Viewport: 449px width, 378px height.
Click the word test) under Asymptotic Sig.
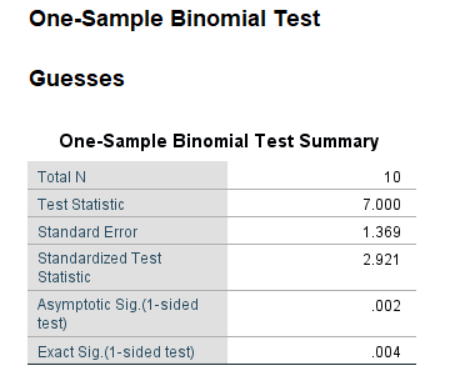[x=52, y=323]
